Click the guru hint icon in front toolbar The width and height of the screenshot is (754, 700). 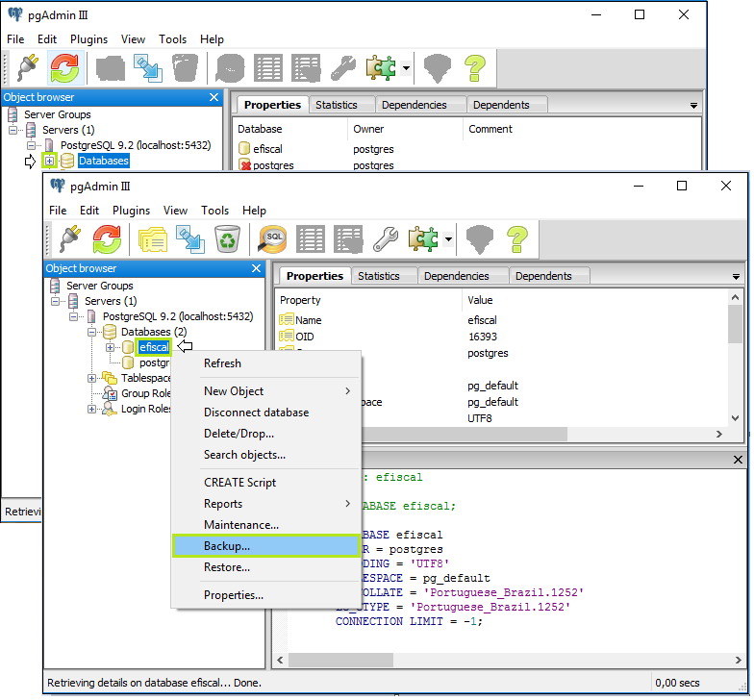[x=479, y=238]
